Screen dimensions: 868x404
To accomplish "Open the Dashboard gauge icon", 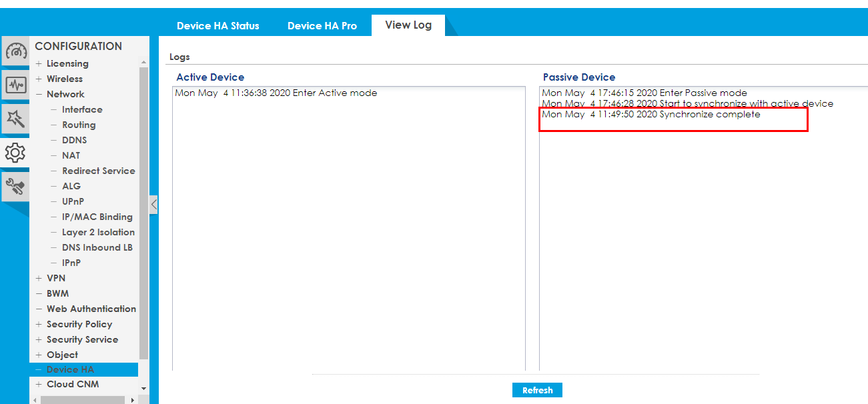I will pos(15,51).
